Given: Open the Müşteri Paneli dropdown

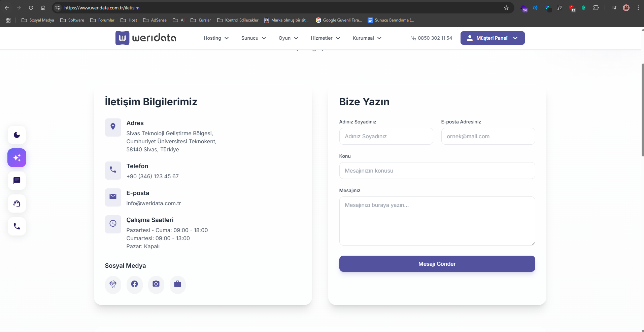Looking at the screenshot, I should [x=493, y=38].
